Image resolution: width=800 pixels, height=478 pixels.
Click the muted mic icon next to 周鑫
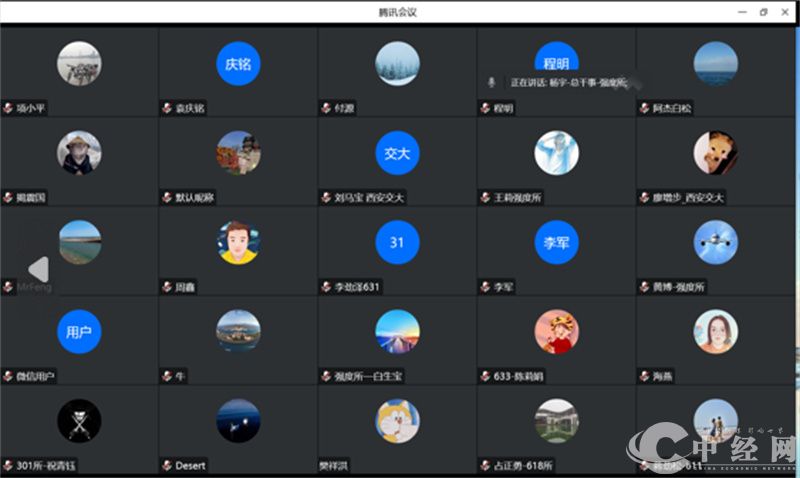coord(166,287)
